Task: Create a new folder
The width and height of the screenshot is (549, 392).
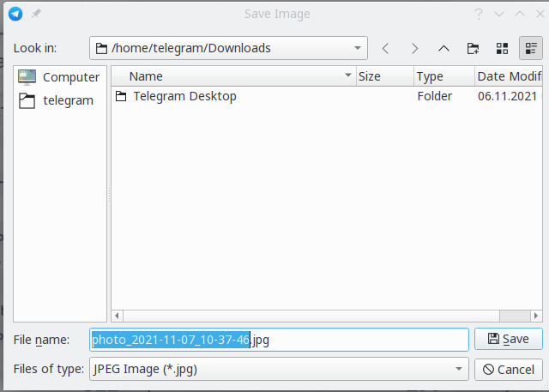Action: click(x=473, y=48)
